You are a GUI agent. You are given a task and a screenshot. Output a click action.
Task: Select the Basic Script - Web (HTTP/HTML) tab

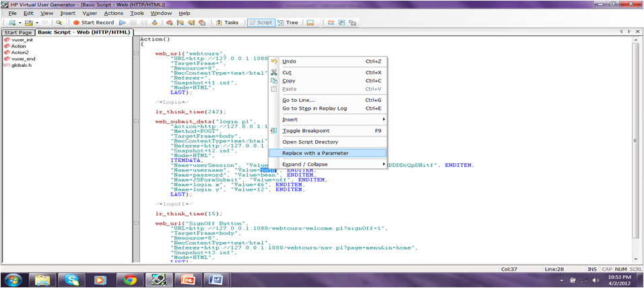pos(84,32)
